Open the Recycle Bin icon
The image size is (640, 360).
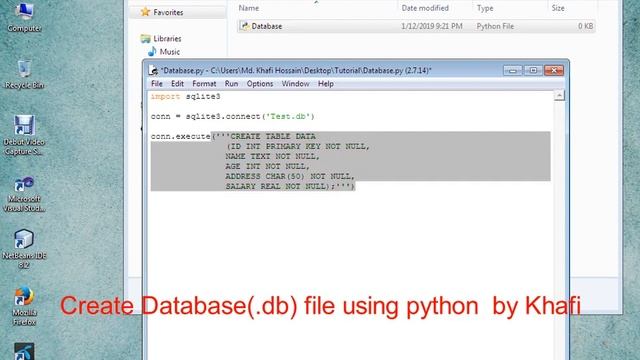pos(24,74)
